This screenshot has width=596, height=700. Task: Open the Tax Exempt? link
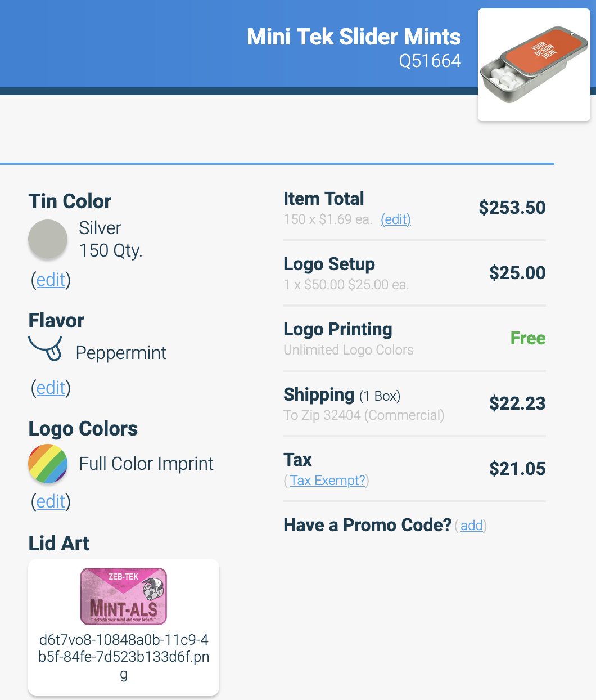pyautogui.click(x=328, y=481)
